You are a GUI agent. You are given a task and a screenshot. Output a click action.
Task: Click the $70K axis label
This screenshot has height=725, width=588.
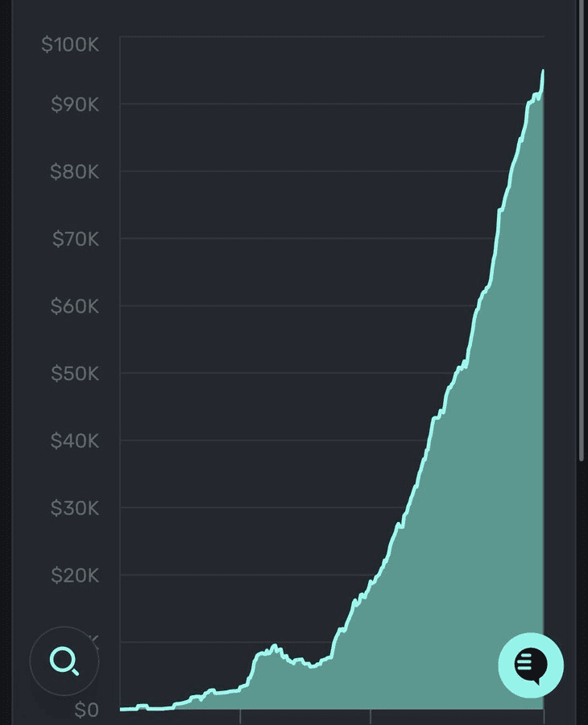coord(74,238)
